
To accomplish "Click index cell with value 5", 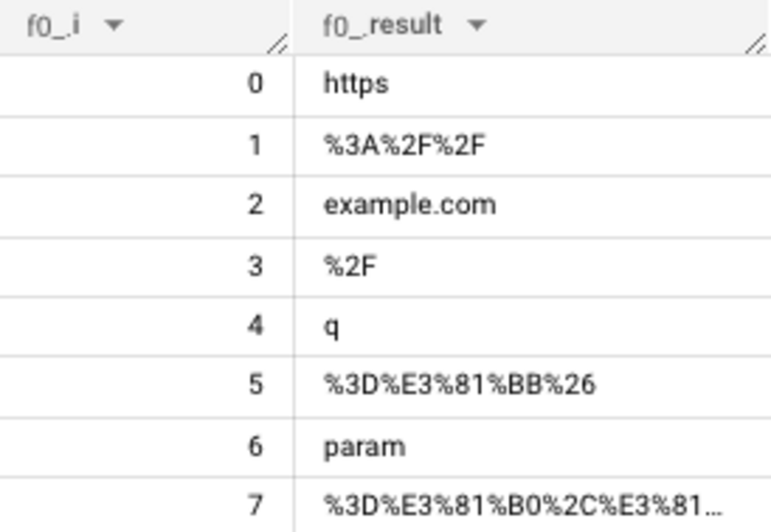I will 254,386.
